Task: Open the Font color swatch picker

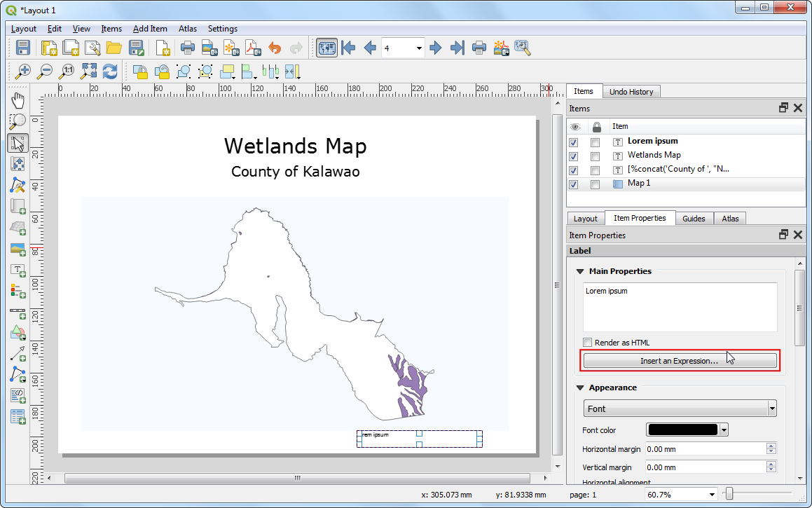Action: (682, 430)
